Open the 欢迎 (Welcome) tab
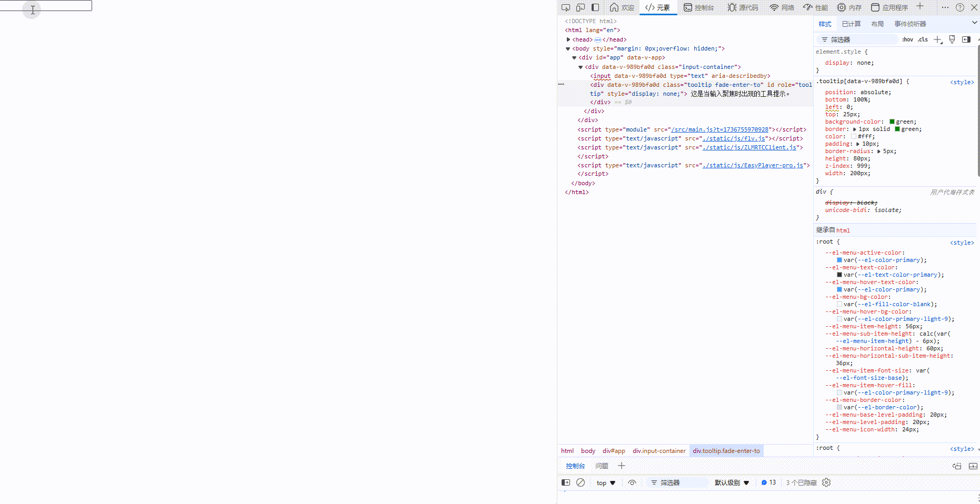Image resolution: width=980 pixels, height=504 pixels. click(622, 7)
